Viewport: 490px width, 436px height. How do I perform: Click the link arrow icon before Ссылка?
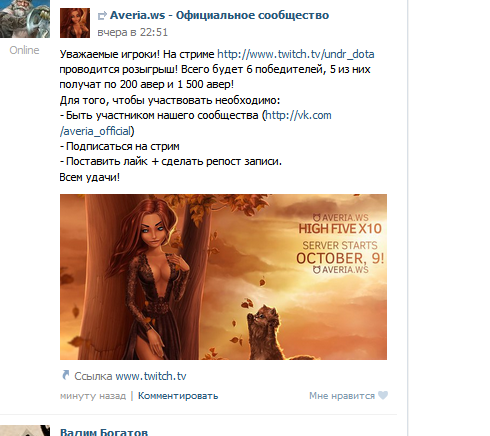click(x=66, y=375)
